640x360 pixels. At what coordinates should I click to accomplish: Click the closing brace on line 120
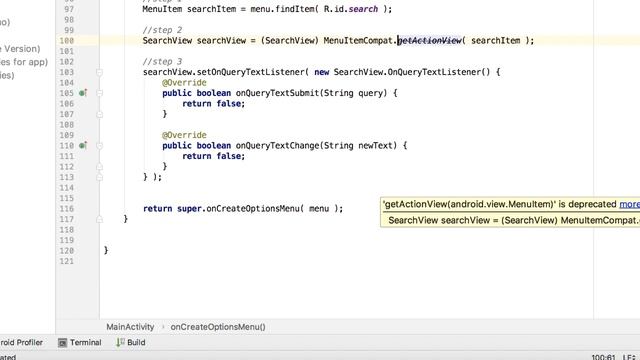106,250
